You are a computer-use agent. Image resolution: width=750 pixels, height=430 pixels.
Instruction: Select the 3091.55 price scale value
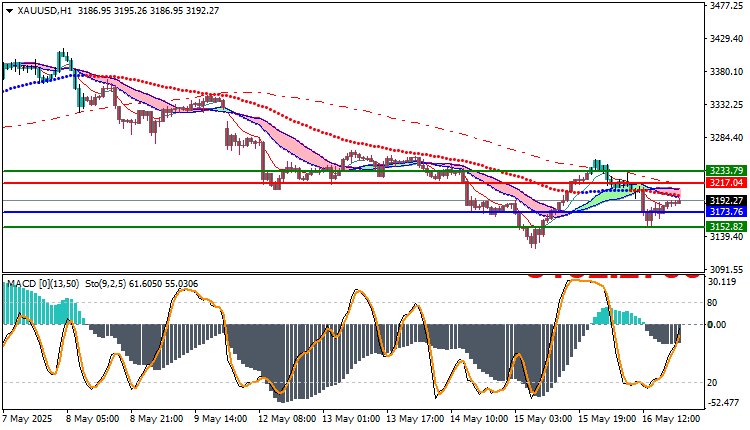click(727, 270)
